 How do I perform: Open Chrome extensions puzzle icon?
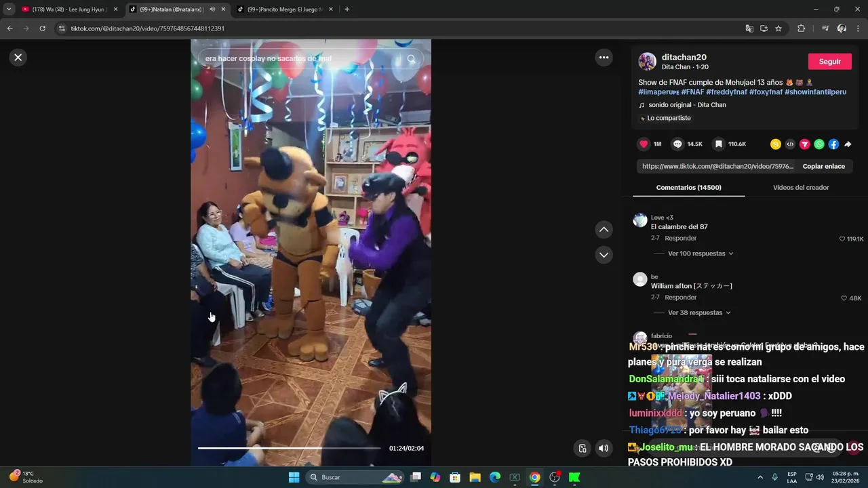tap(801, 28)
